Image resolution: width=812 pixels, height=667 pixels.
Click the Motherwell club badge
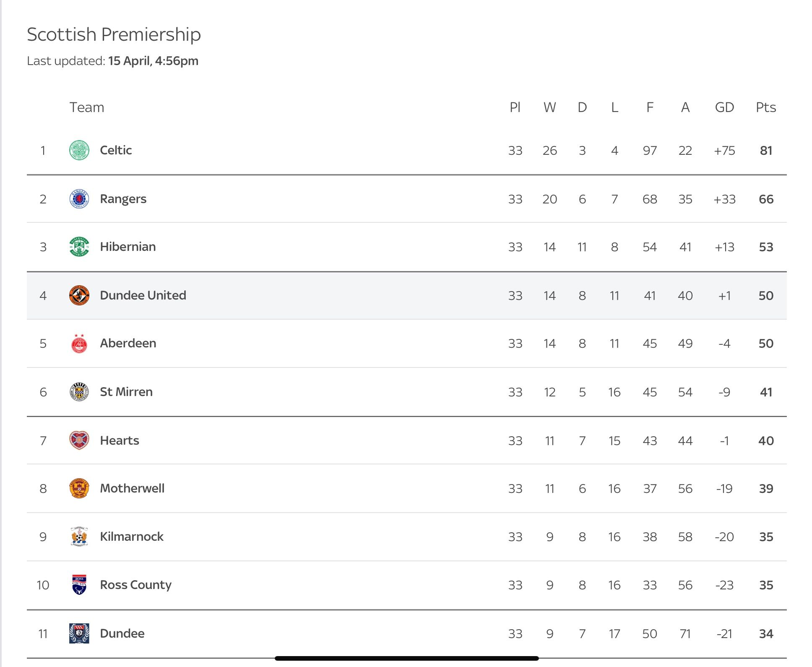pos(79,488)
